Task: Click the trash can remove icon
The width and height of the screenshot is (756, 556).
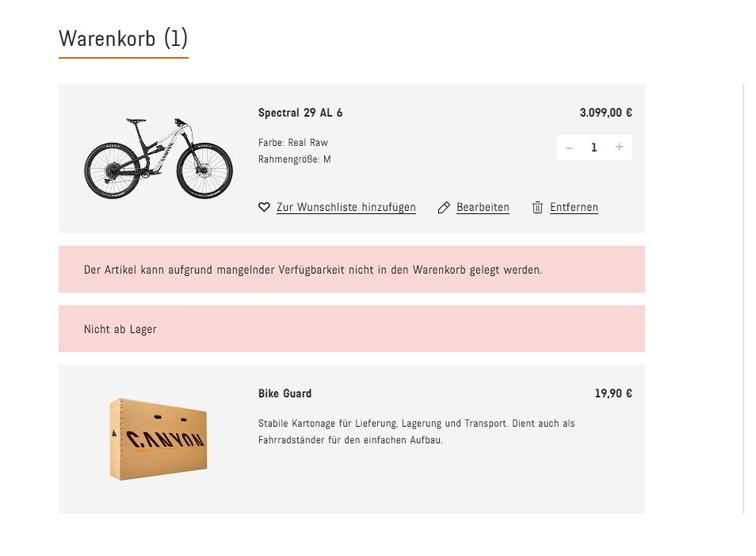Action: (537, 208)
